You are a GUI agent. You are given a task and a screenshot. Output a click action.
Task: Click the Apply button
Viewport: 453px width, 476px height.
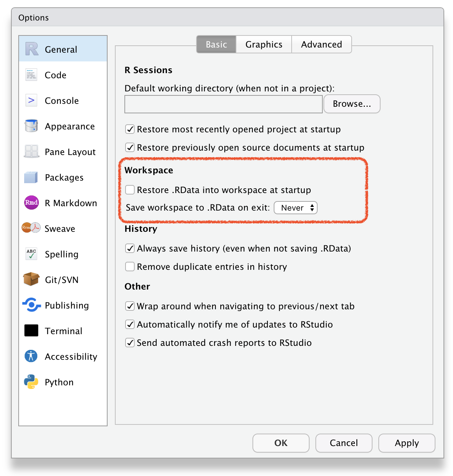click(407, 443)
